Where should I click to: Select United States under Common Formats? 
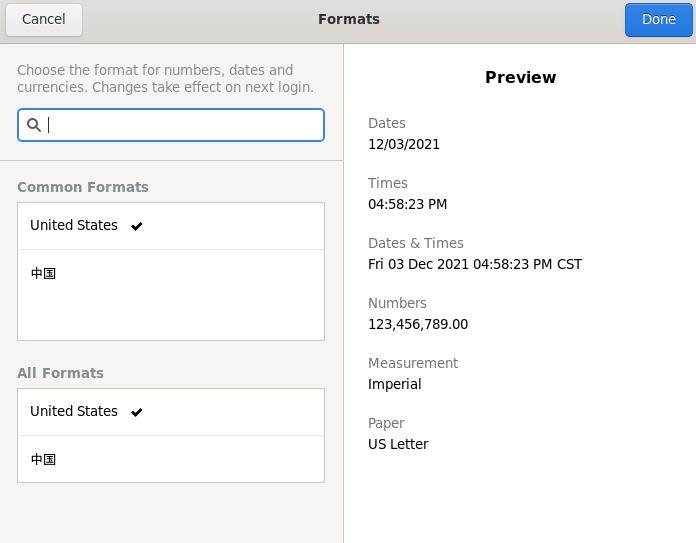[x=74, y=226]
